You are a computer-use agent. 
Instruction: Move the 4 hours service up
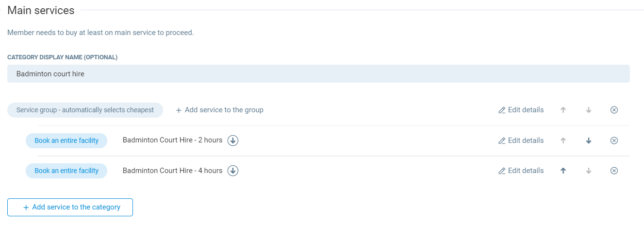(563, 171)
